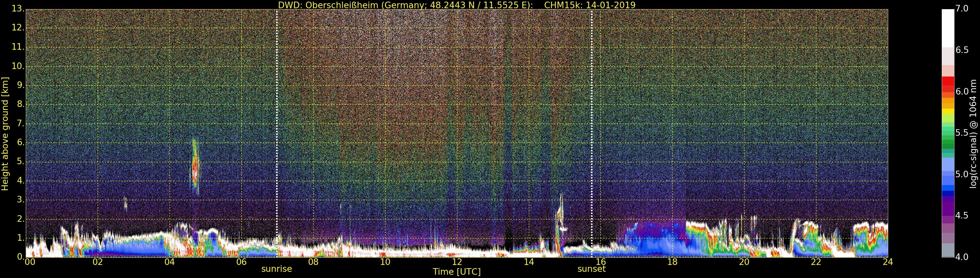Click the time tick label '00'
Viewport: 980px width, 278px height.
pyautogui.click(x=30, y=262)
